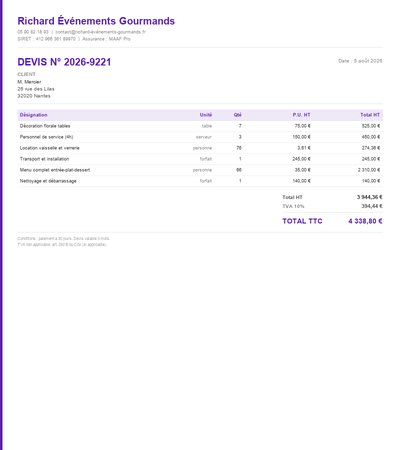Click the 'table' unit cell

[207, 126]
